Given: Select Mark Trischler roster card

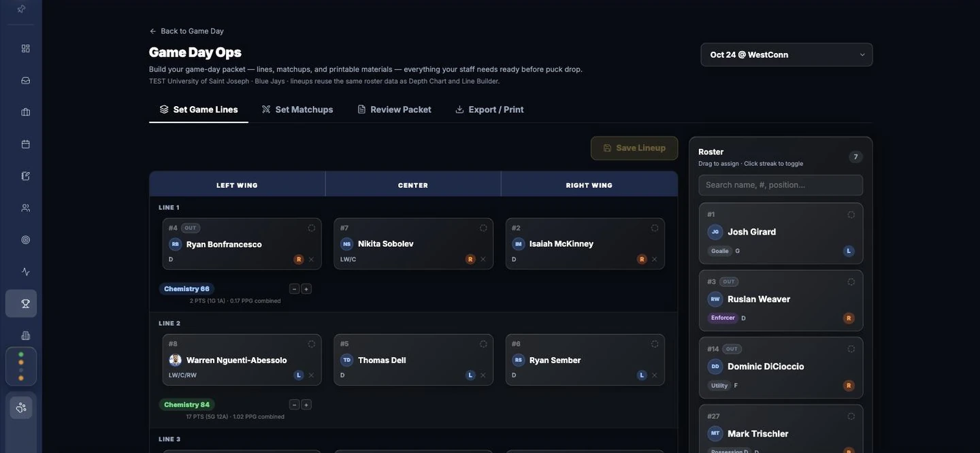Looking at the screenshot, I should [781, 429].
